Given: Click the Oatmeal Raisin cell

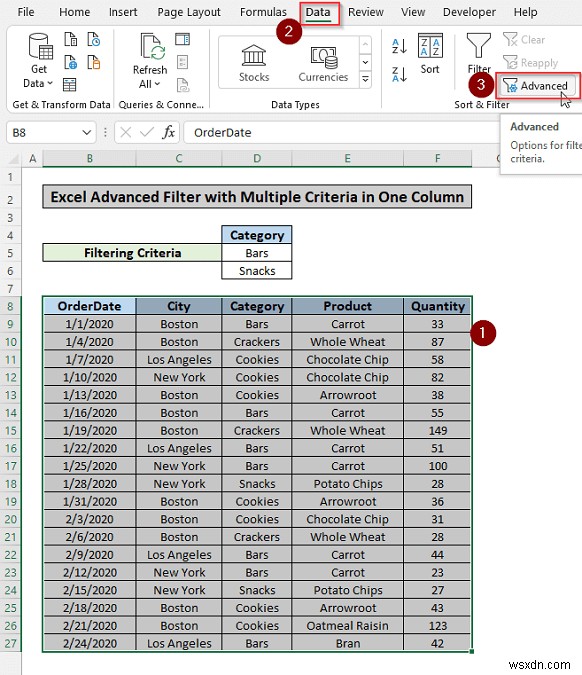Looking at the screenshot, I should pos(347,626).
